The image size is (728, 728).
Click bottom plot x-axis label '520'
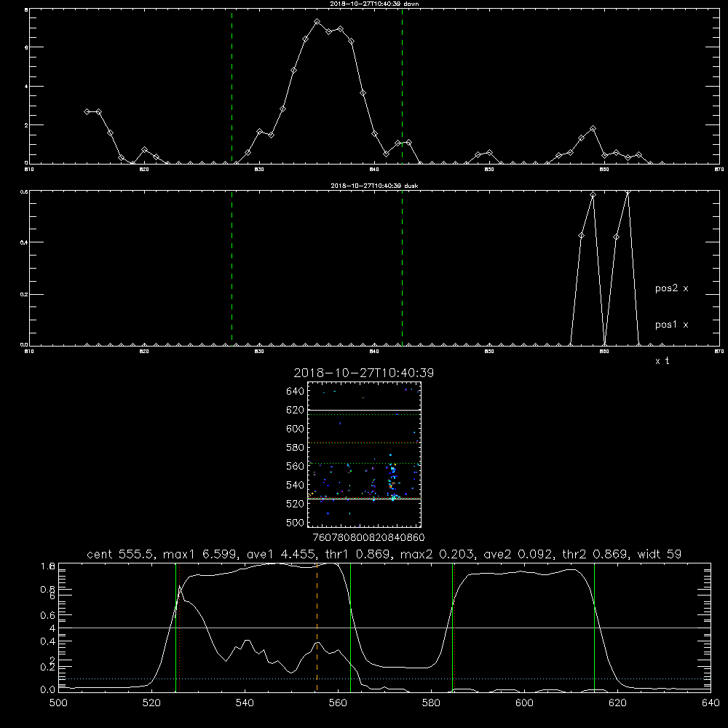tap(151, 703)
